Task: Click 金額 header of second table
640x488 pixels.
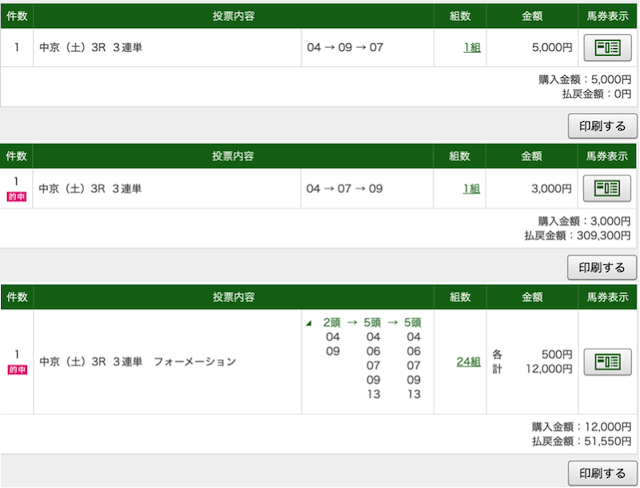Action: pos(531,156)
